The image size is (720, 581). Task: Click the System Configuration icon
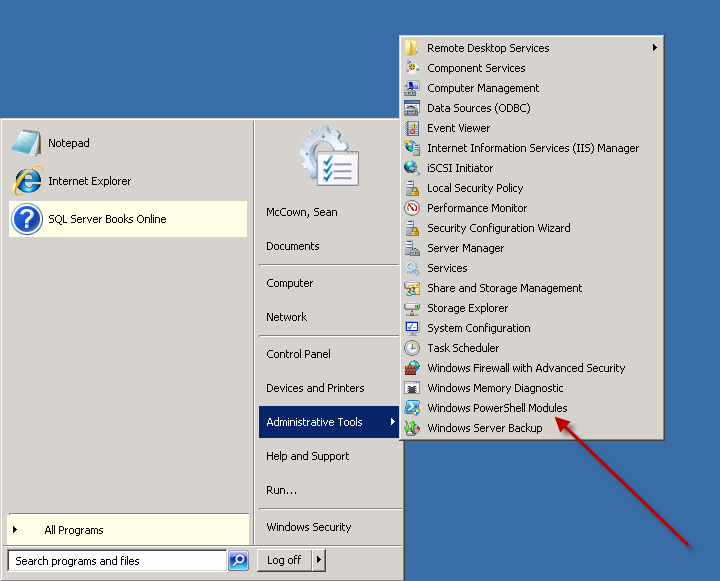click(412, 327)
